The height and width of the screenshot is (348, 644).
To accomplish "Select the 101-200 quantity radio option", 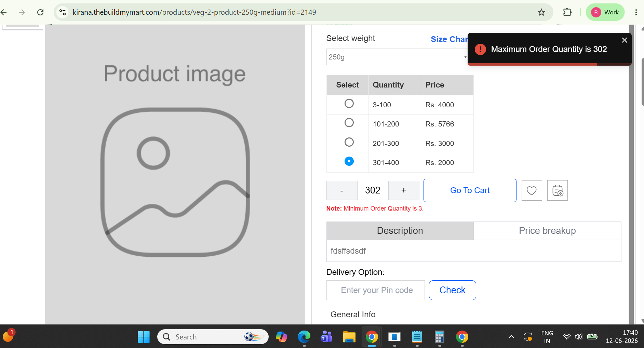I will coord(349,123).
